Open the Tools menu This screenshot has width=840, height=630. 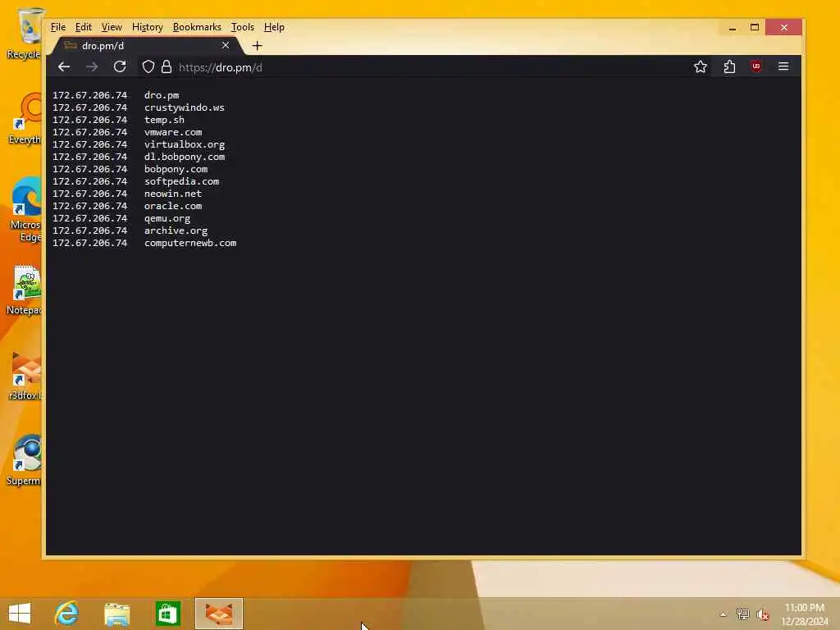click(242, 27)
